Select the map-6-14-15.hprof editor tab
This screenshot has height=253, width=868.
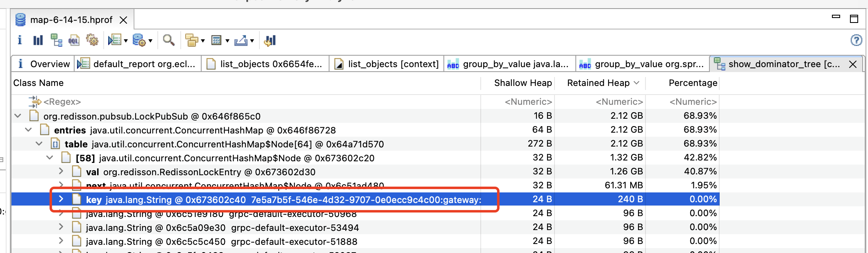click(71, 20)
